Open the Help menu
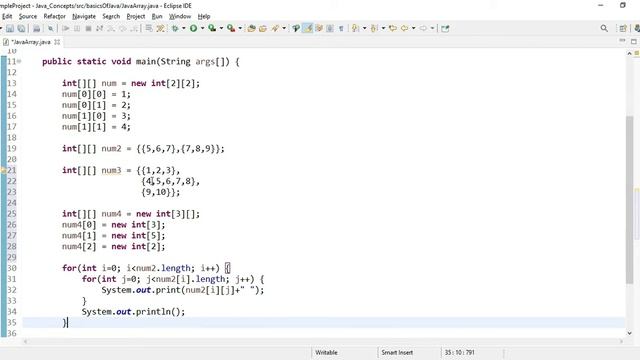This screenshot has width=640, height=360. pyautogui.click(x=204, y=16)
